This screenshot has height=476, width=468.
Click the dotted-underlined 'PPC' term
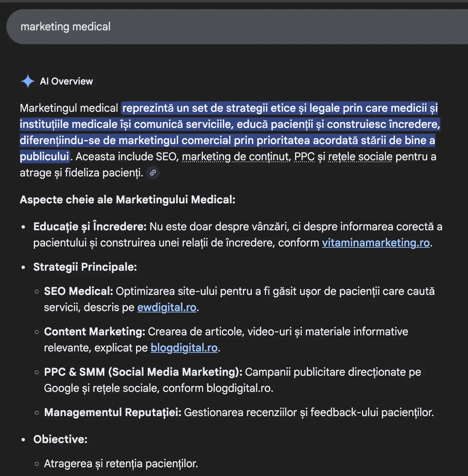tap(304, 157)
